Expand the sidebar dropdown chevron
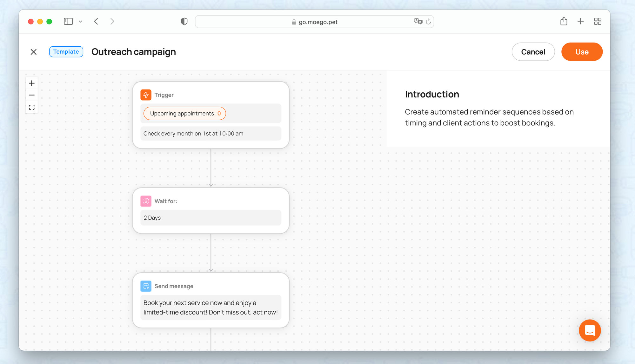 81,22
